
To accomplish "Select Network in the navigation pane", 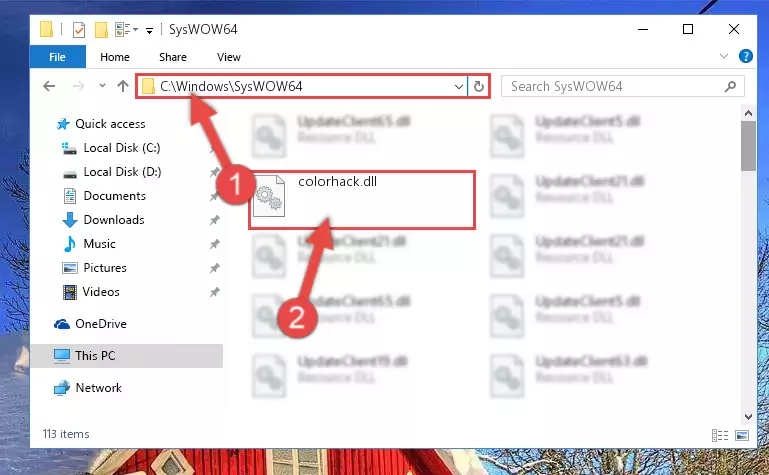I will pos(99,387).
